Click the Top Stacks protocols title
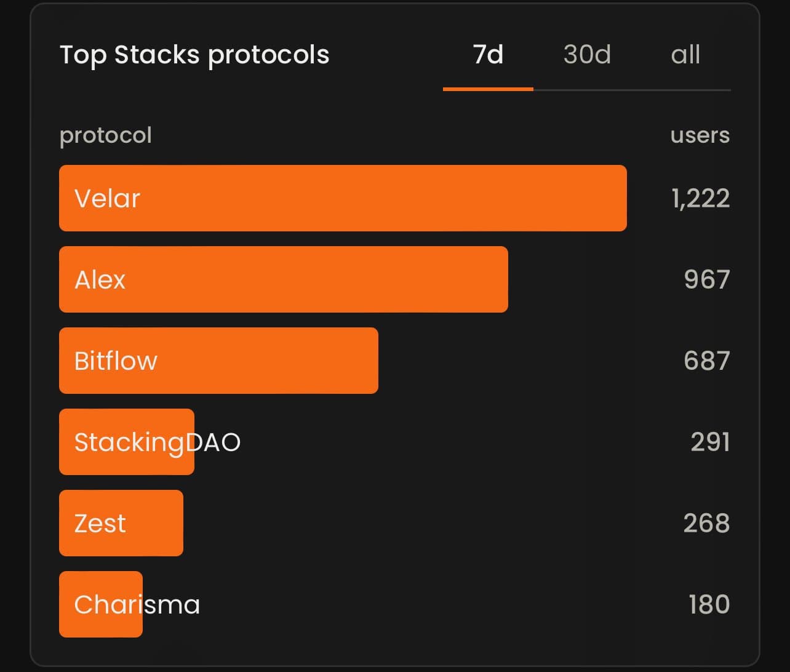Screen dimensions: 790x672 (194, 55)
